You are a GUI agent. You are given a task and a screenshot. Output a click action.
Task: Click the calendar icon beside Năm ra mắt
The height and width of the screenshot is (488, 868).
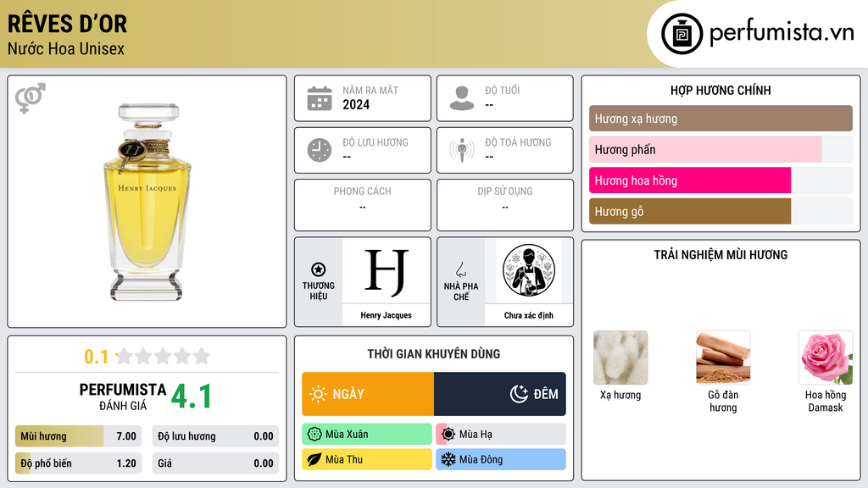pos(320,98)
